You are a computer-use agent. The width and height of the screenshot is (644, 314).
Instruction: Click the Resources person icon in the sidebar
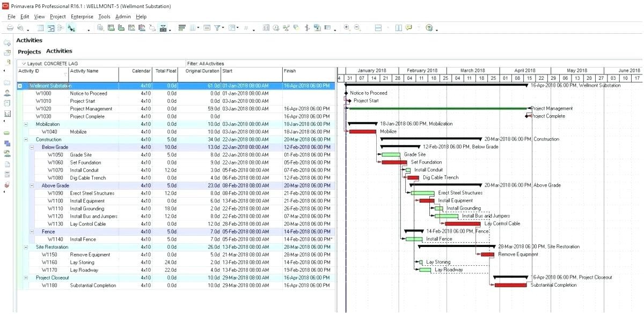7,93
